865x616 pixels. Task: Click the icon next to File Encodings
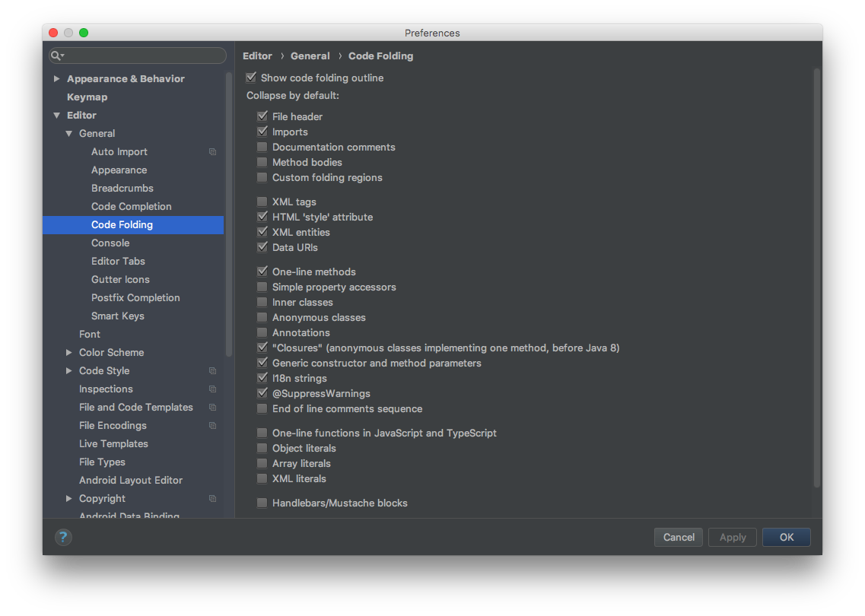[212, 426]
